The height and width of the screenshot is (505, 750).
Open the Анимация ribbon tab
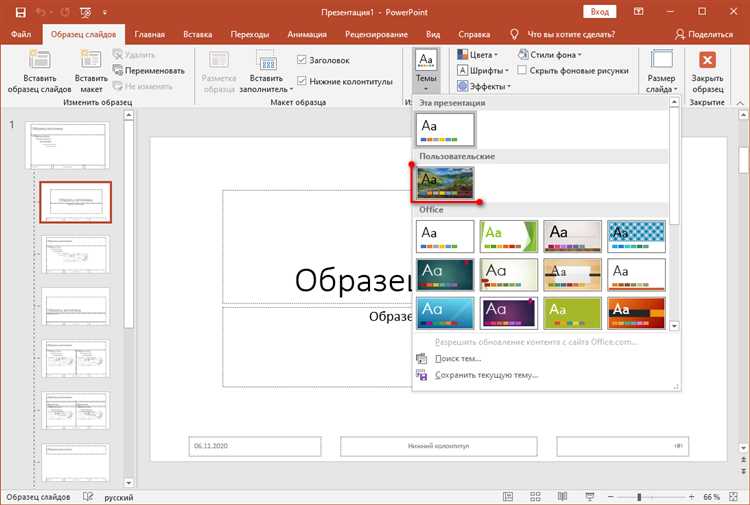(x=306, y=34)
